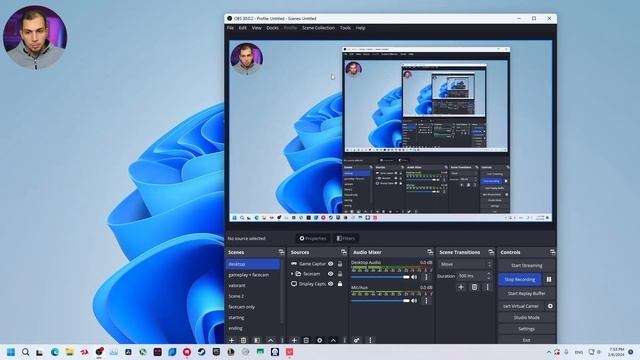Open the Docks menu
The image size is (640, 360).
coord(272,28)
